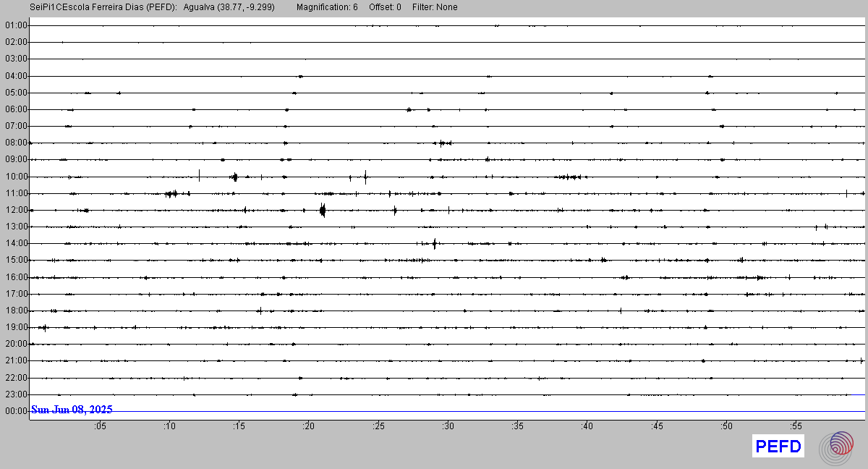Click the :55 minute axis tick

[796, 426]
